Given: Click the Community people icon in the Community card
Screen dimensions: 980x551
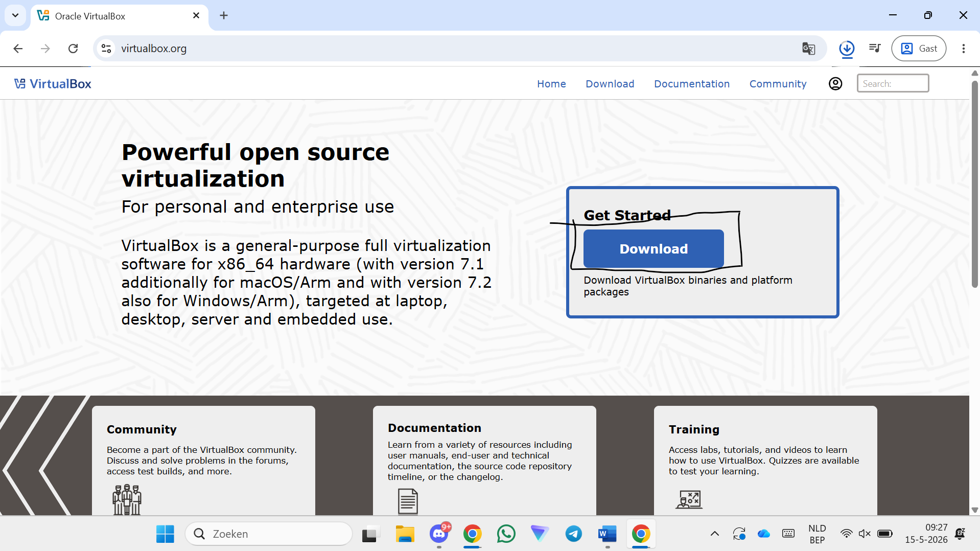Looking at the screenshot, I should click(x=127, y=499).
